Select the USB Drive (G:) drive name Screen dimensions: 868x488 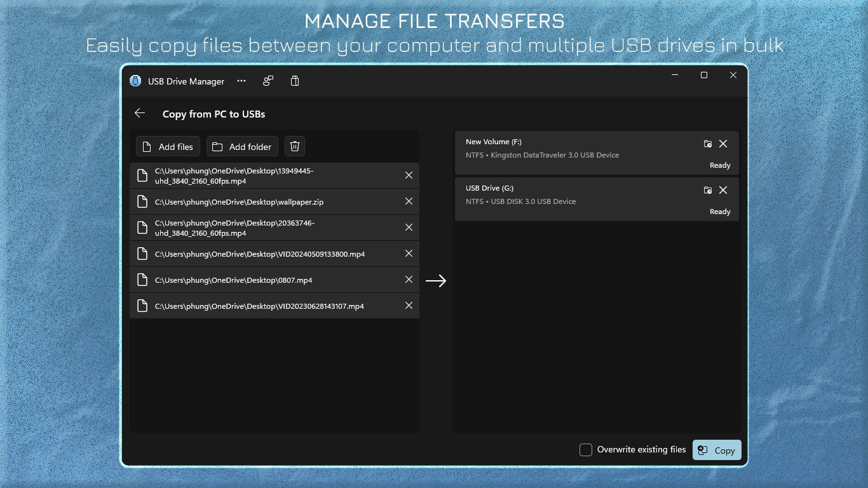[489, 188]
